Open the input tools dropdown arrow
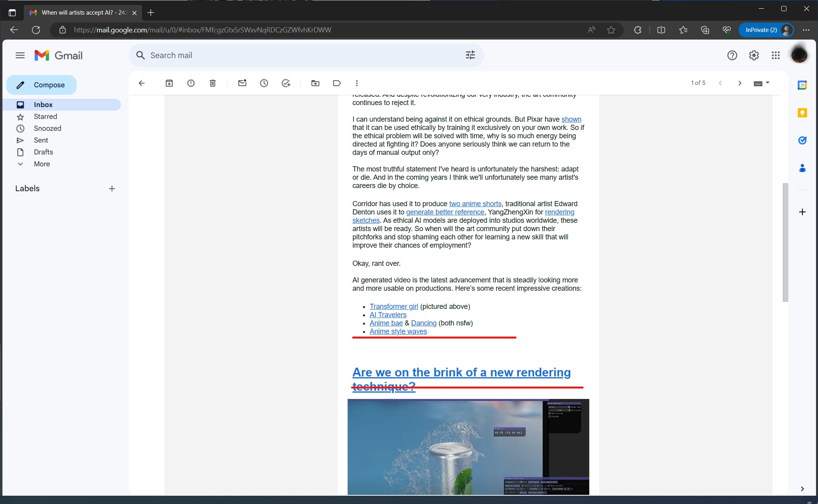Image resolution: width=818 pixels, height=504 pixels. pyautogui.click(x=768, y=83)
